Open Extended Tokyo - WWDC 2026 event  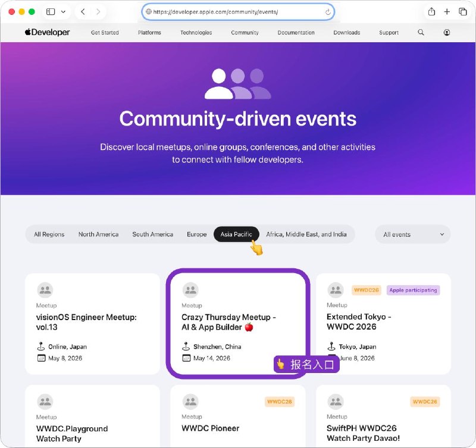[359, 321]
